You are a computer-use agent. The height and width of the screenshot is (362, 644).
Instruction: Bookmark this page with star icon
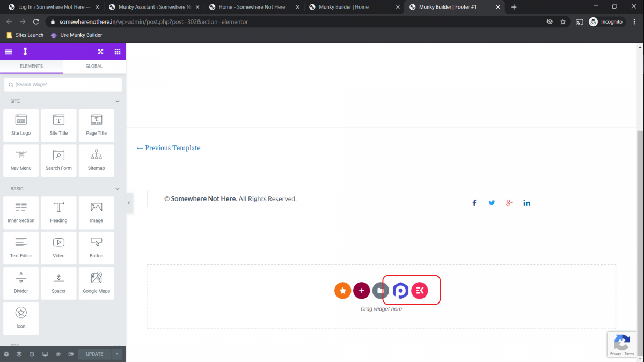coord(563,22)
